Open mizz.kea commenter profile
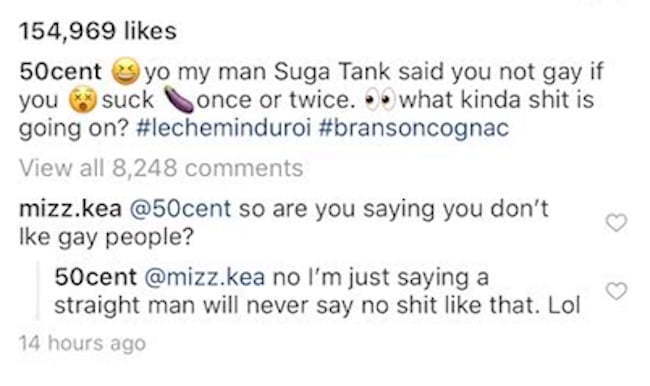This screenshot has height=386, width=650. [70, 209]
